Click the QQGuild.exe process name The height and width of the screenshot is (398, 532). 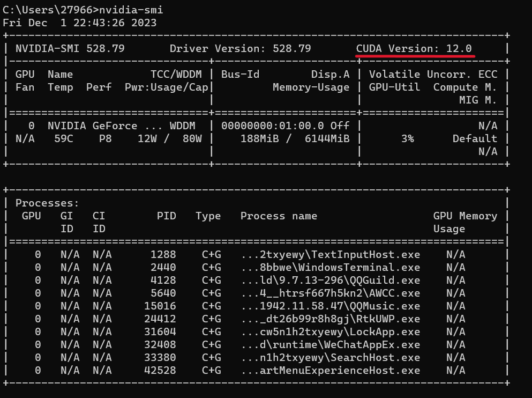[331, 281]
